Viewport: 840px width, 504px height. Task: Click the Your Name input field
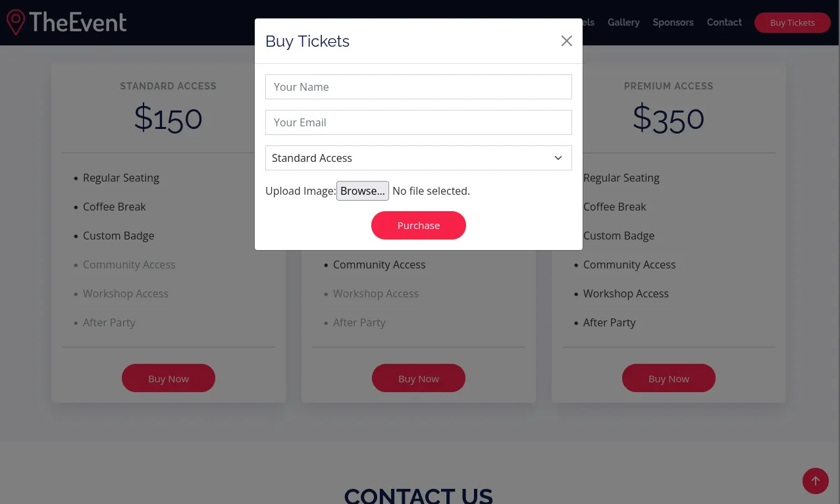(x=418, y=87)
